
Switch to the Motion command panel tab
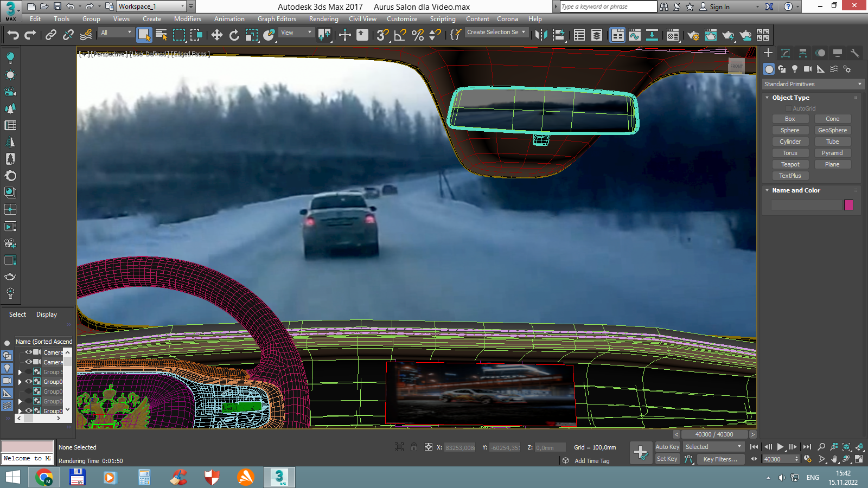[820, 53]
